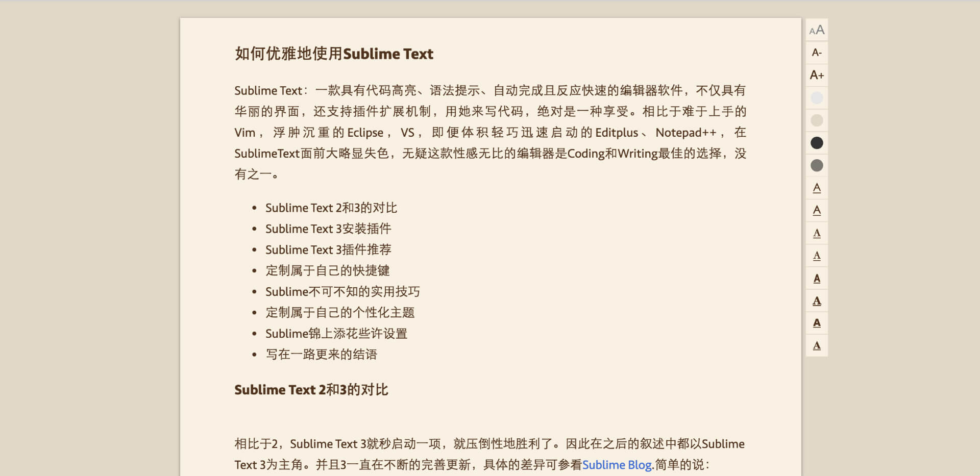This screenshot has width=980, height=476.
Task: Click list item '定制属于自己的快捷键'
Action: pos(327,270)
